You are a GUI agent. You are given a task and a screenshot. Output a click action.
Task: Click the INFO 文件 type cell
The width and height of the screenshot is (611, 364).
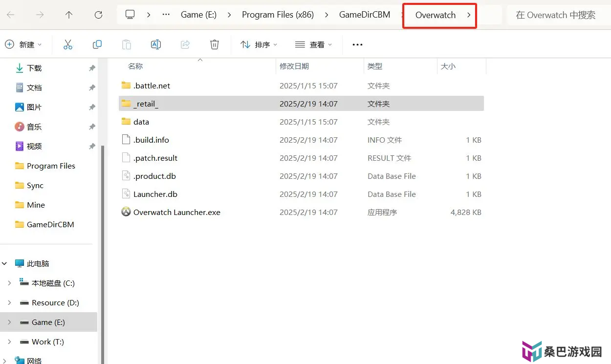(385, 140)
